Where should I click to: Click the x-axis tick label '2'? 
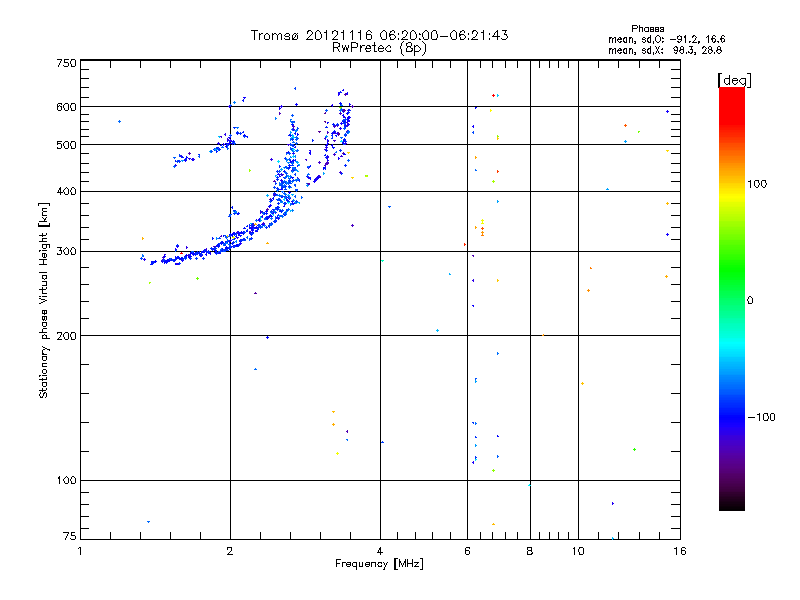[230, 551]
